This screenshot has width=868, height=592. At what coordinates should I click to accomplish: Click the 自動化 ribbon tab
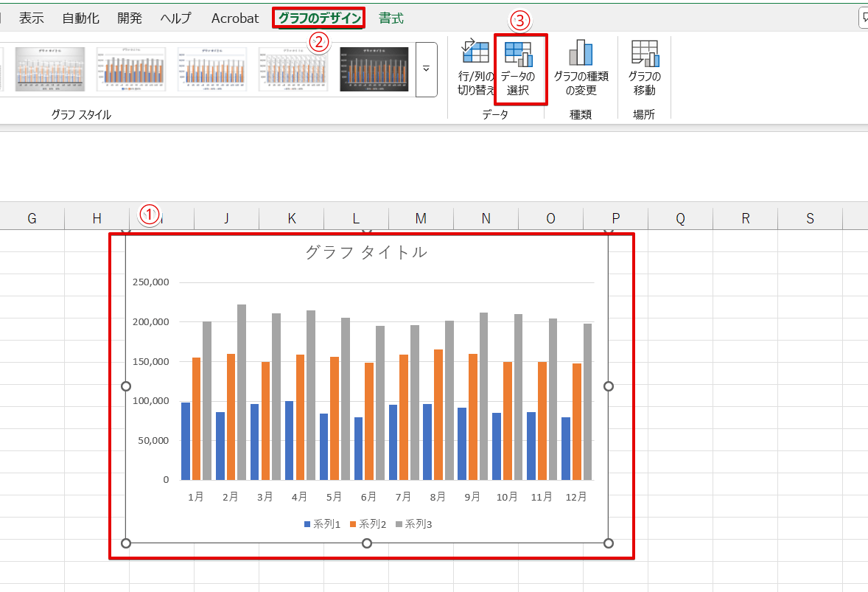[80, 18]
